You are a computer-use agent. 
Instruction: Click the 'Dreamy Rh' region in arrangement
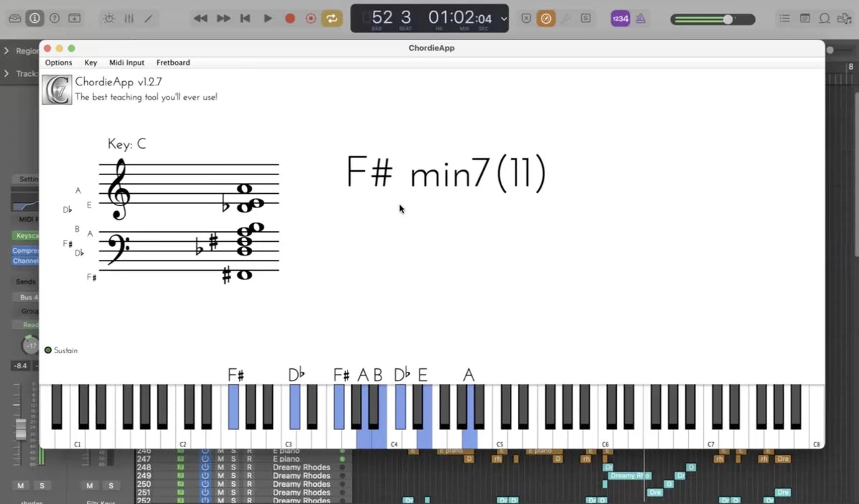point(629,475)
